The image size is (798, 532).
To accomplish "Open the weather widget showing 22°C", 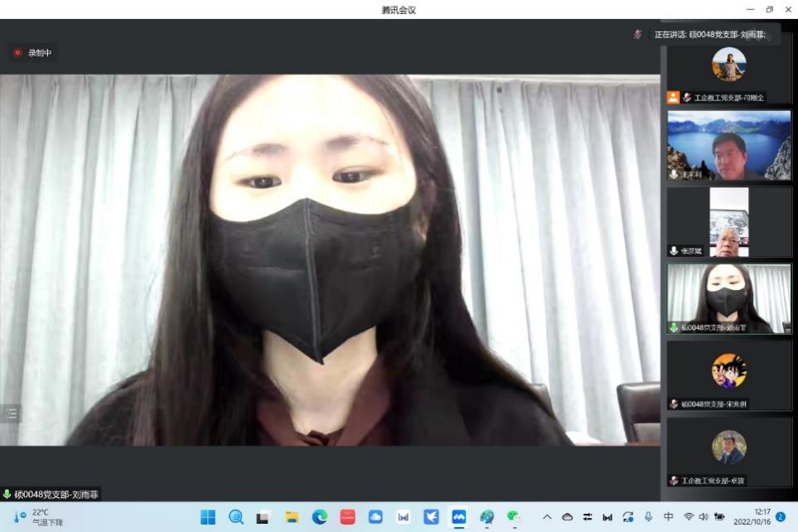I will (x=38, y=517).
